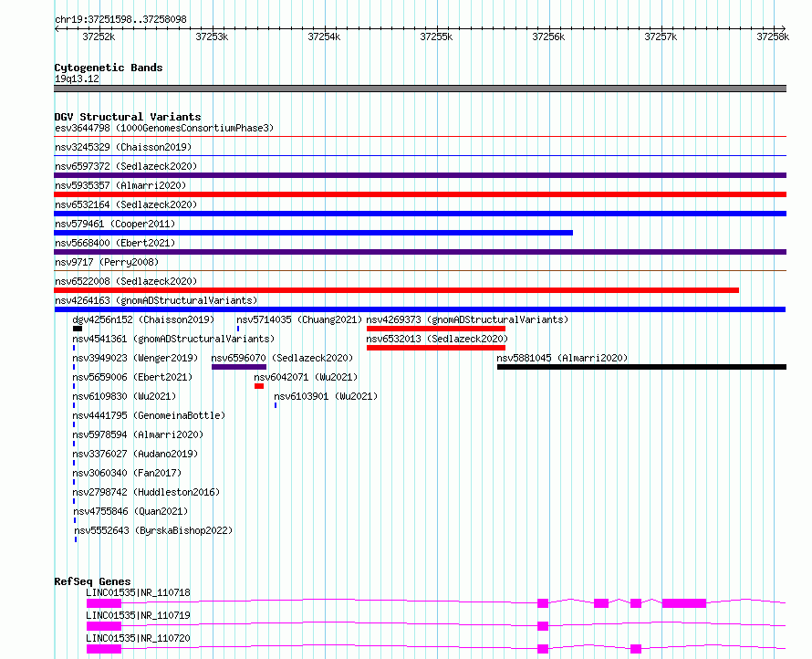Click the last small exon of NR_110720

click(x=636, y=649)
